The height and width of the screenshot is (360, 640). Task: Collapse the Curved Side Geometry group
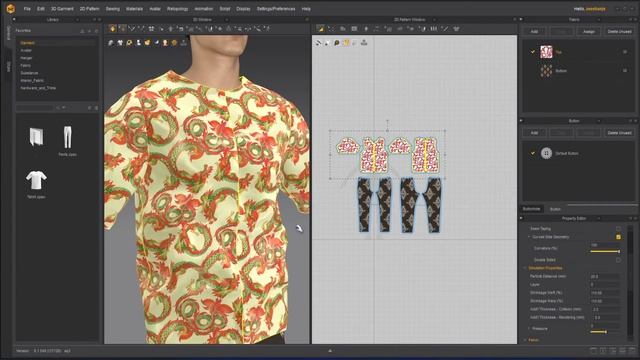pyautogui.click(x=529, y=237)
